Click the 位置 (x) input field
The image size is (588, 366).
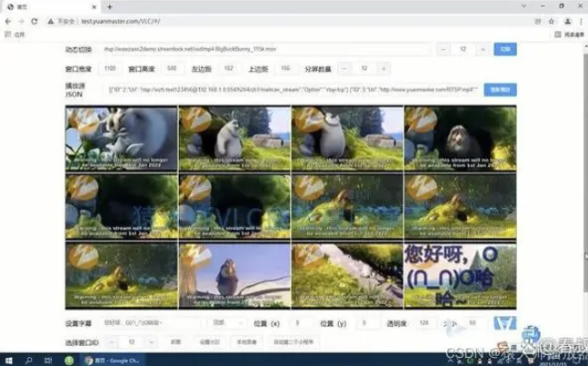(303, 323)
